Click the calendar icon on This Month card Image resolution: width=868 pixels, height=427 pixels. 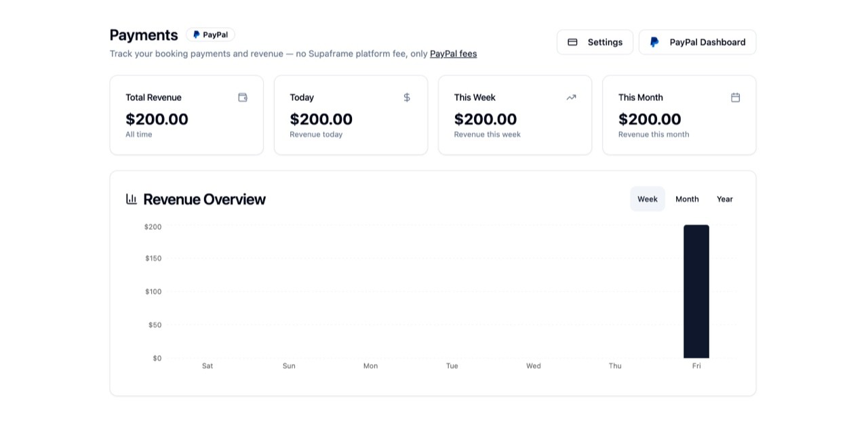[x=735, y=97]
